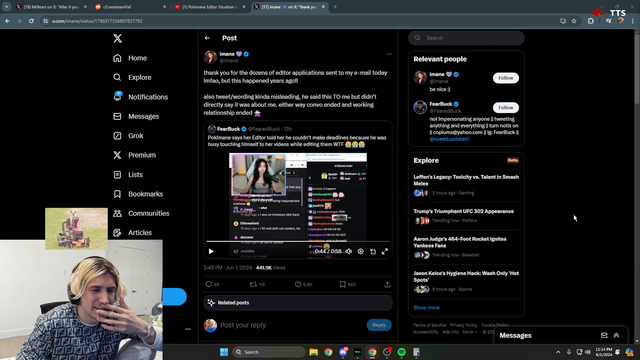The height and width of the screenshot is (360, 640).
Task: Expand the Messages drawer chevrons
Action: pyautogui.click(x=616, y=336)
